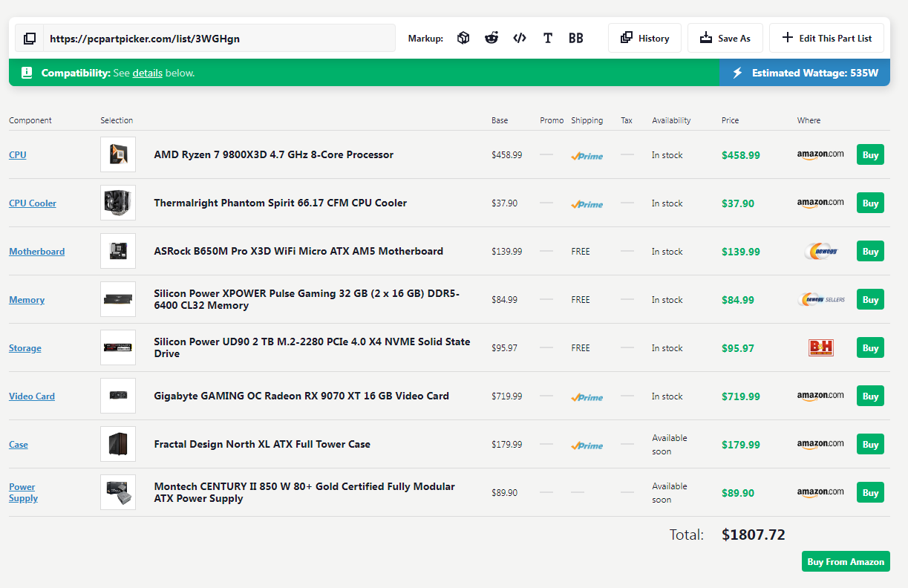Click Prime shipping icon for Video Card
The height and width of the screenshot is (588, 908).
pos(587,397)
